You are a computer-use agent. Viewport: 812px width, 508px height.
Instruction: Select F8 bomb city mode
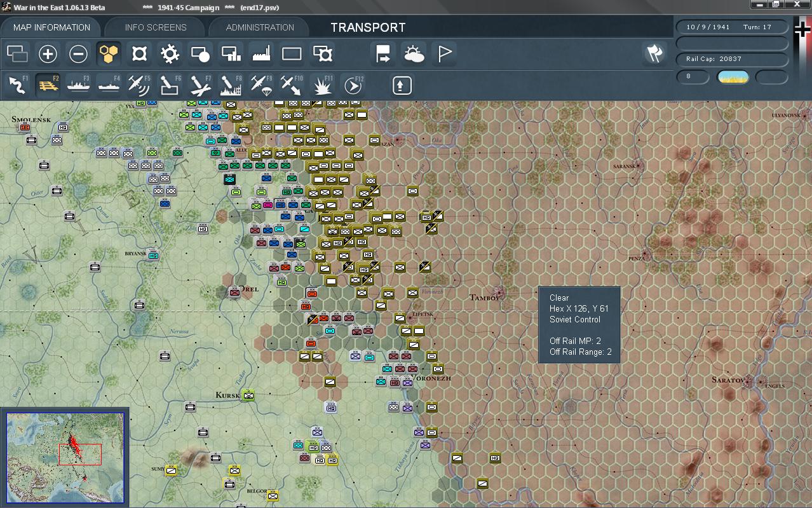231,85
